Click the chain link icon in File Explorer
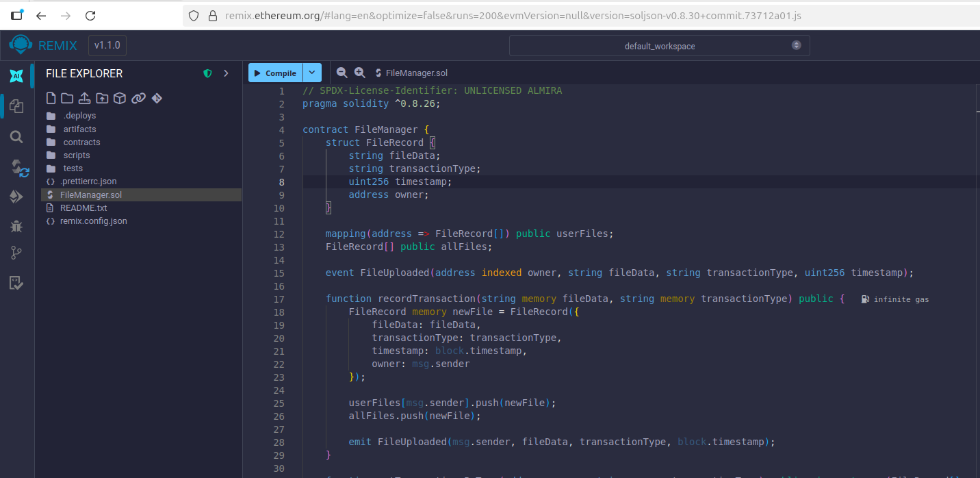Image resolution: width=980 pixels, height=478 pixels. point(138,98)
